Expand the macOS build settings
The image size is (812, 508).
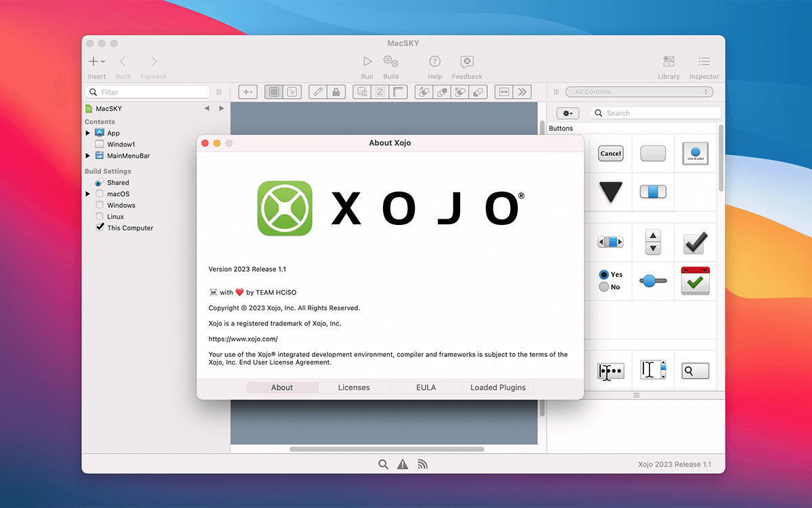88,194
